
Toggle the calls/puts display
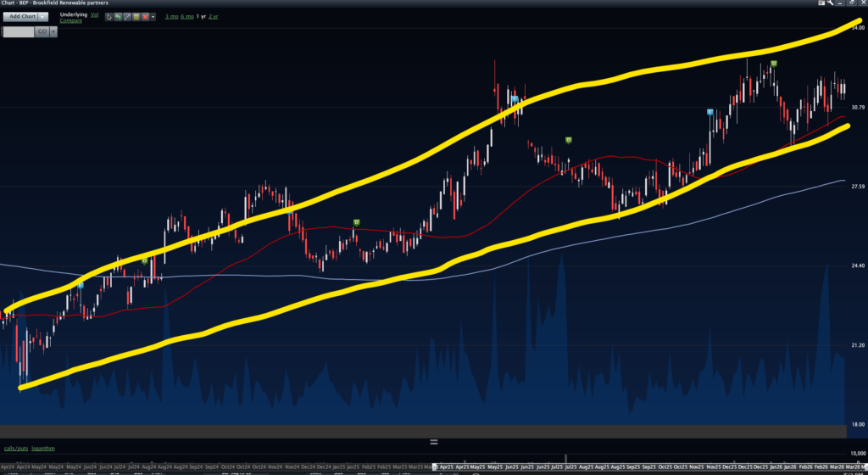[16, 448]
